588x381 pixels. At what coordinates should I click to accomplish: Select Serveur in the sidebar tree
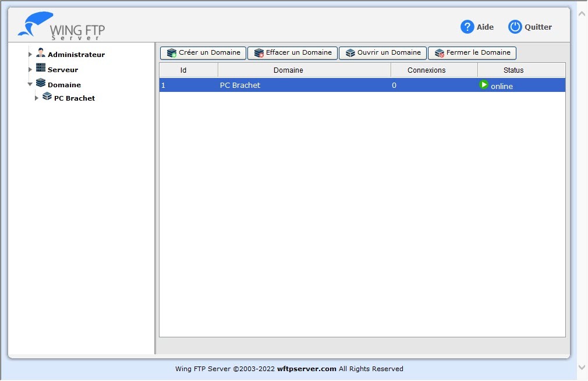pyautogui.click(x=63, y=70)
